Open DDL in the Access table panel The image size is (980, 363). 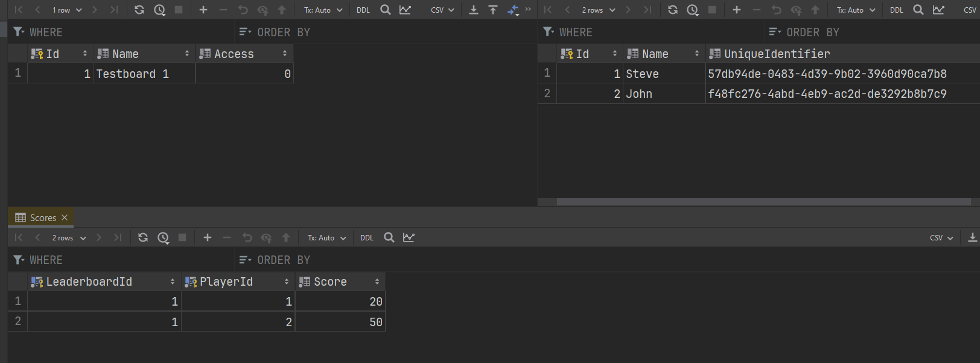click(x=363, y=10)
